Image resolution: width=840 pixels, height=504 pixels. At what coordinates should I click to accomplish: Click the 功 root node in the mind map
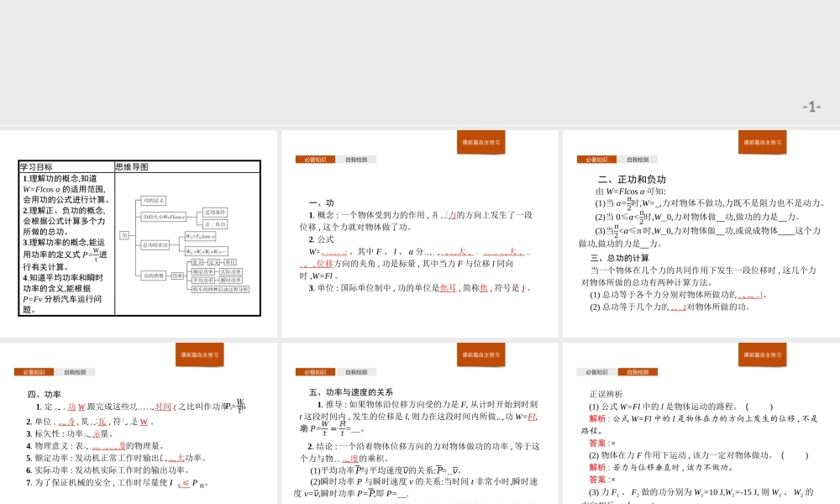pyautogui.click(x=124, y=236)
